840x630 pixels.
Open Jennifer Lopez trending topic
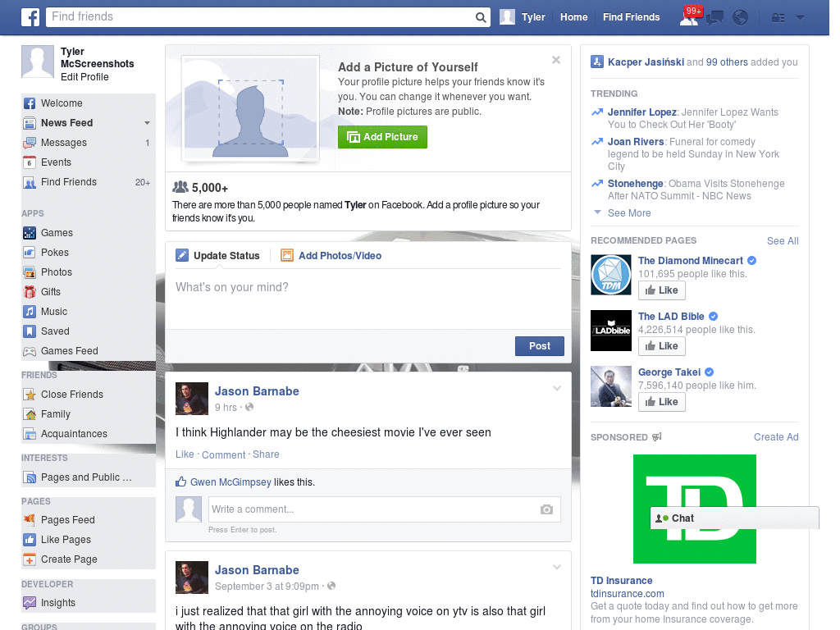click(x=641, y=112)
